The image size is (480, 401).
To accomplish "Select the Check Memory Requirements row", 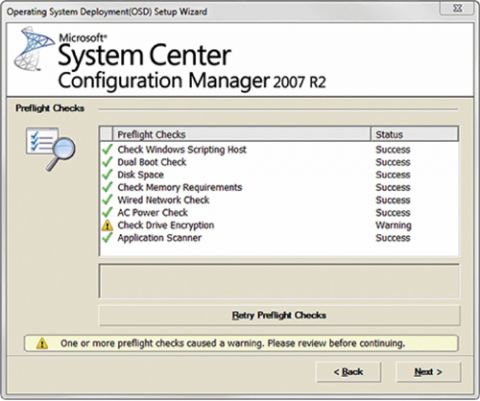I will [x=279, y=187].
